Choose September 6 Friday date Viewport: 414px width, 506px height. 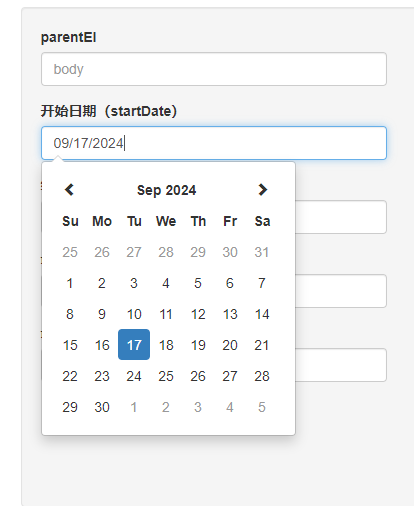pyautogui.click(x=230, y=283)
